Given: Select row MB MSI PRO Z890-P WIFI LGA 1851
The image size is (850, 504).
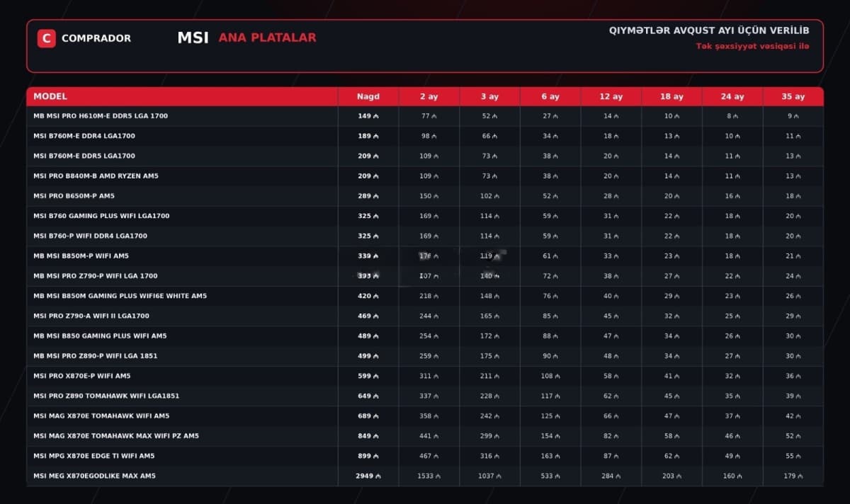Looking at the screenshot, I should (425, 356).
